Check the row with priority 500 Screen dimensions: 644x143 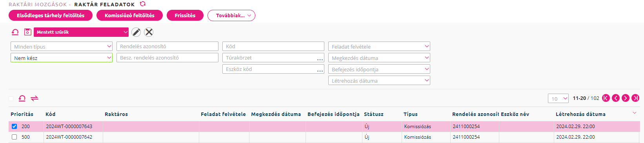15,137
